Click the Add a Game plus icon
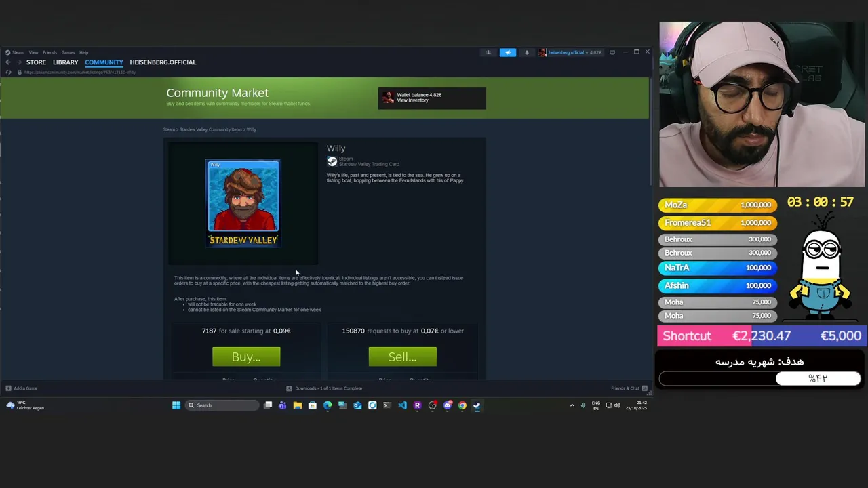Viewport: 868px width, 488px height. point(8,388)
